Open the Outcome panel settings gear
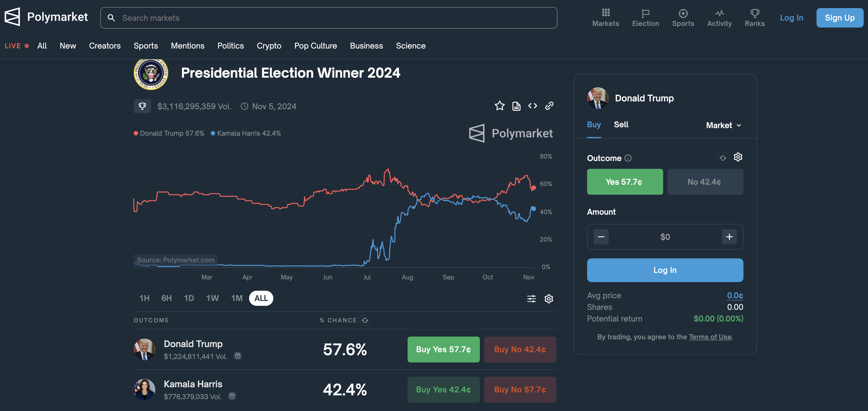The height and width of the screenshot is (411, 868). point(738,157)
